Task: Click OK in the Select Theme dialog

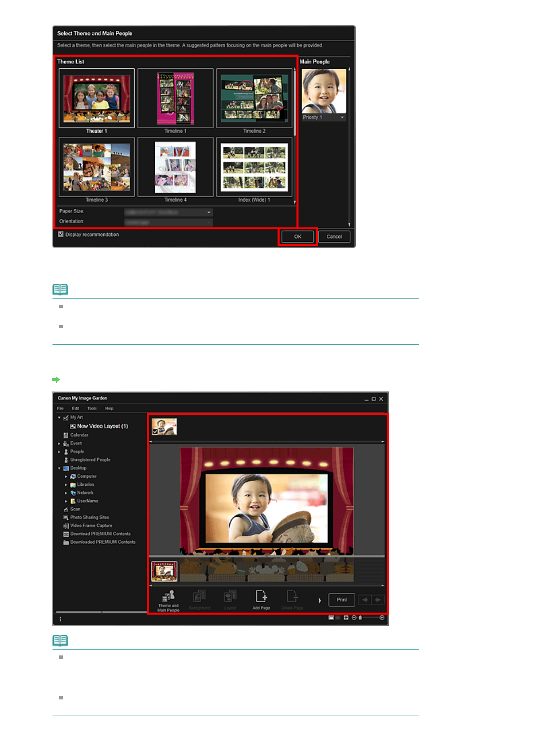Action: point(298,237)
